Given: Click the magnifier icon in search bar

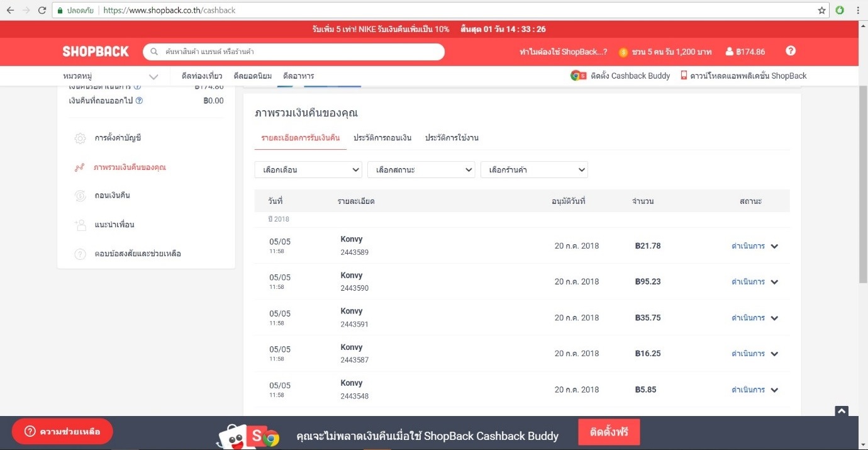Looking at the screenshot, I should click(x=154, y=52).
